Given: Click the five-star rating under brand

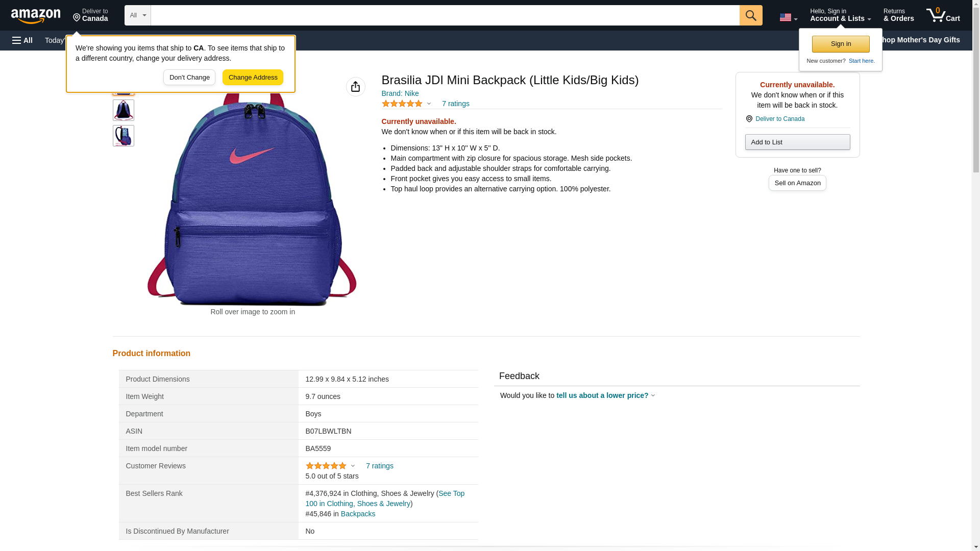Looking at the screenshot, I should point(402,104).
